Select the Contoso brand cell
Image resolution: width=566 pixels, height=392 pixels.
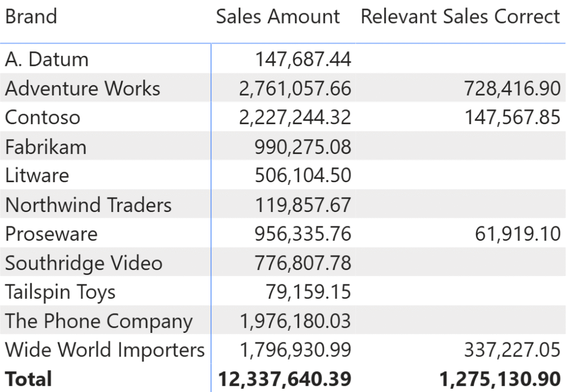(x=43, y=118)
